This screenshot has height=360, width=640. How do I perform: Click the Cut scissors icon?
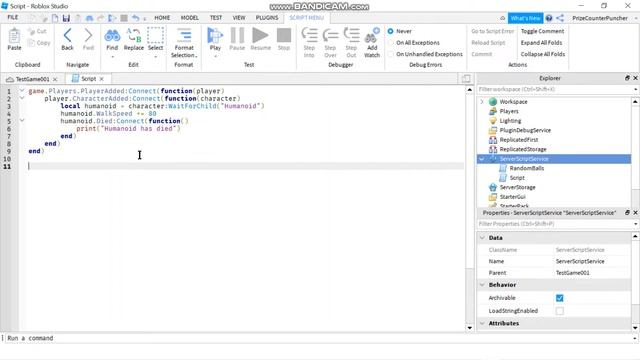[31, 31]
